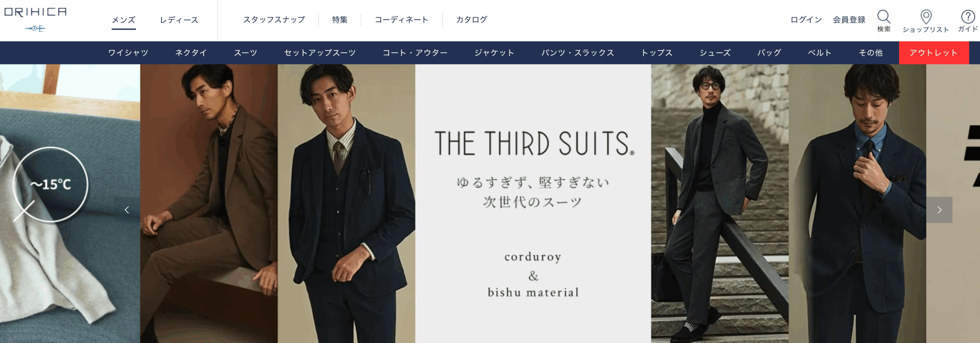The image size is (980, 343).
Task: Click the ORIHICA logo
Action: (35, 19)
